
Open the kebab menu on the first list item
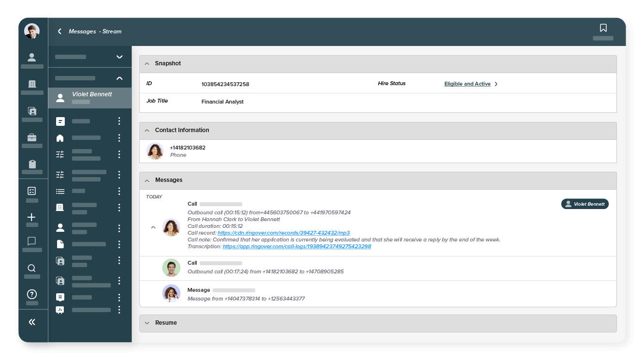(x=119, y=120)
